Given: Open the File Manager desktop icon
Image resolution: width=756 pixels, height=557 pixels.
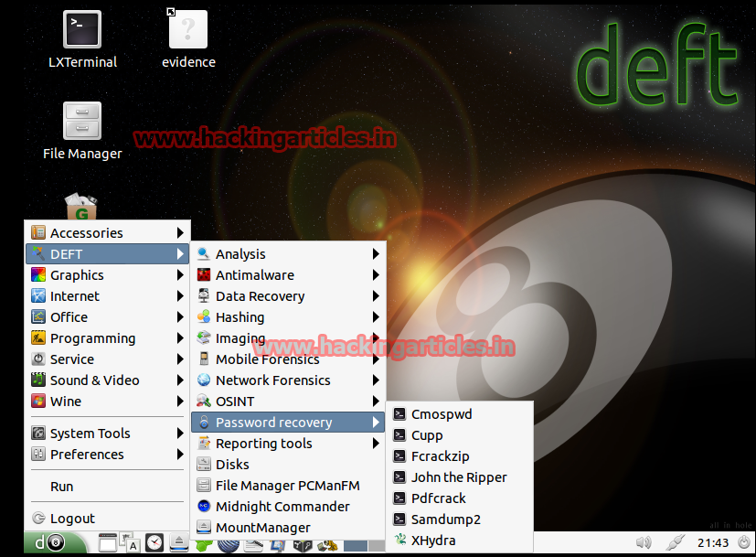Looking at the screenshot, I should (82, 131).
